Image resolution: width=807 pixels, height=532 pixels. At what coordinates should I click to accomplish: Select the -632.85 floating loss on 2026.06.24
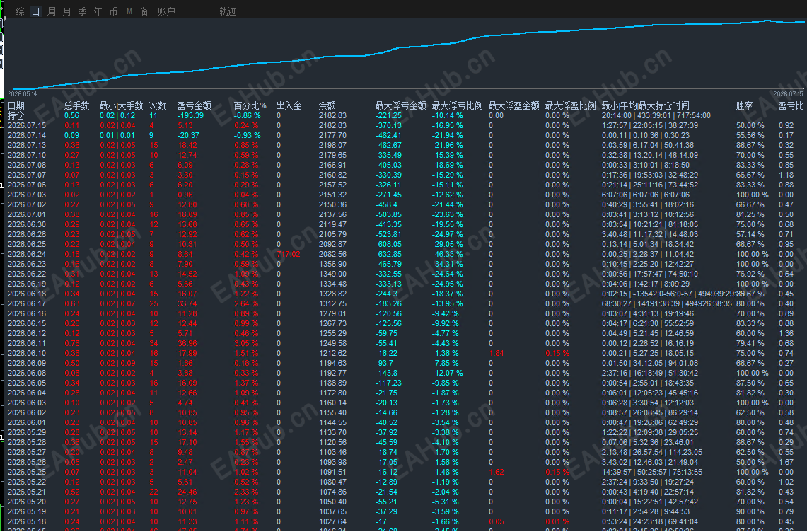coord(388,255)
